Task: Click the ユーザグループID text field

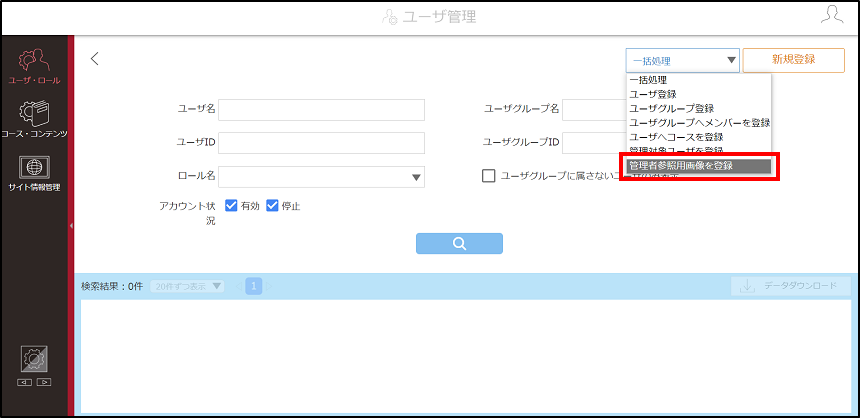Action: [x=595, y=143]
